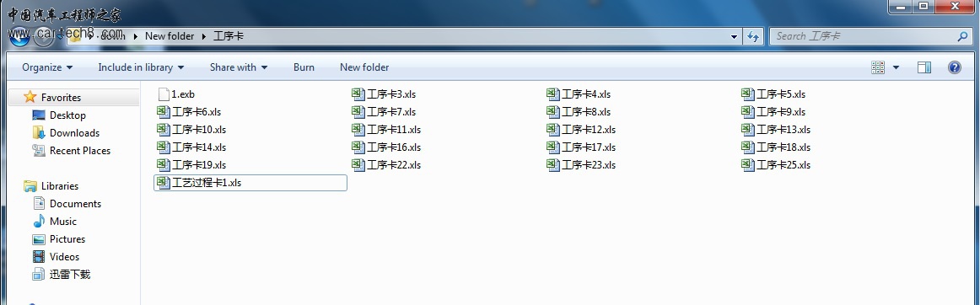Open Help with the question mark icon

955,67
